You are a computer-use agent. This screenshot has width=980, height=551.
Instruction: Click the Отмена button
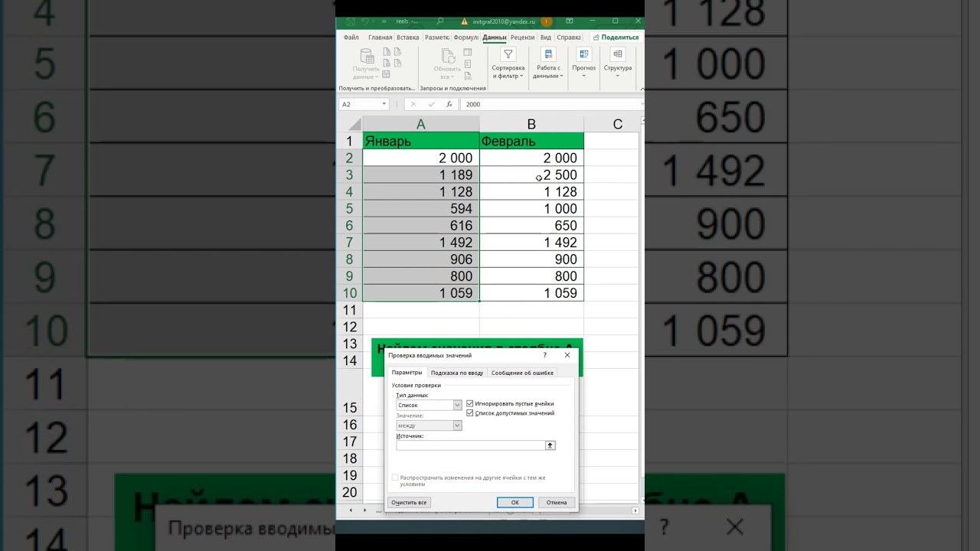(557, 503)
